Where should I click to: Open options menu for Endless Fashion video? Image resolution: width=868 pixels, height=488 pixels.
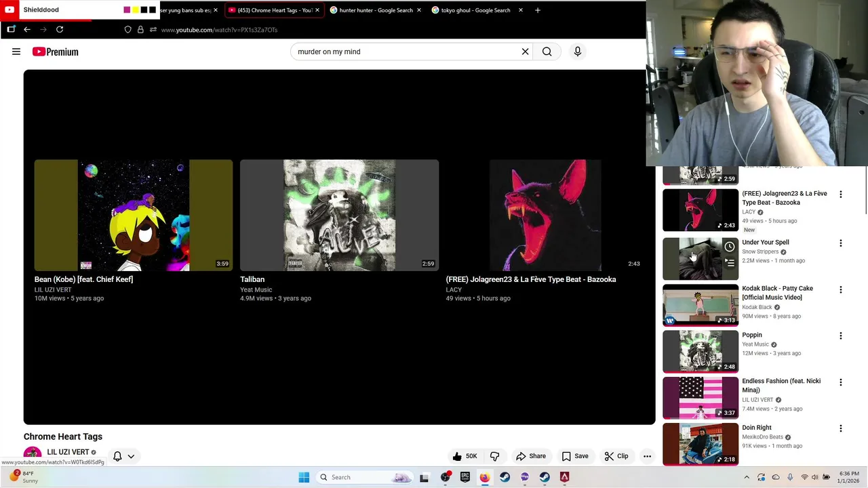coord(840,382)
